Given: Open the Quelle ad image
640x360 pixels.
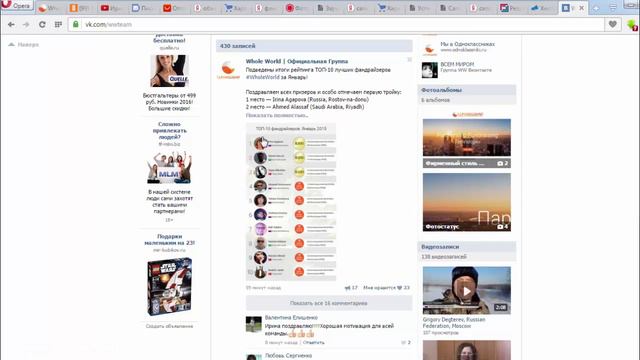Looking at the screenshot, I should tap(169, 71).
